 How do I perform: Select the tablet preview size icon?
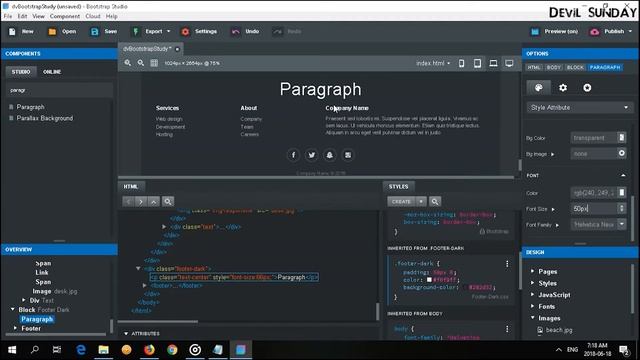click(477, 63)
